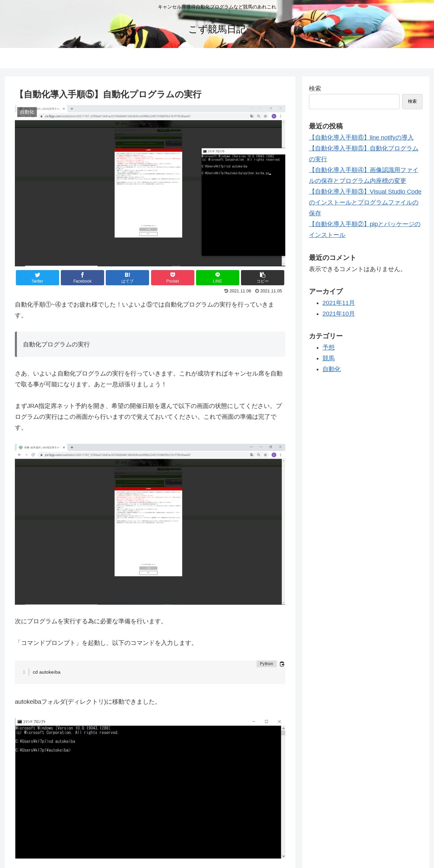
Task: Open the JRA seat selection screenshot image
Action: [x=150, y=524]
